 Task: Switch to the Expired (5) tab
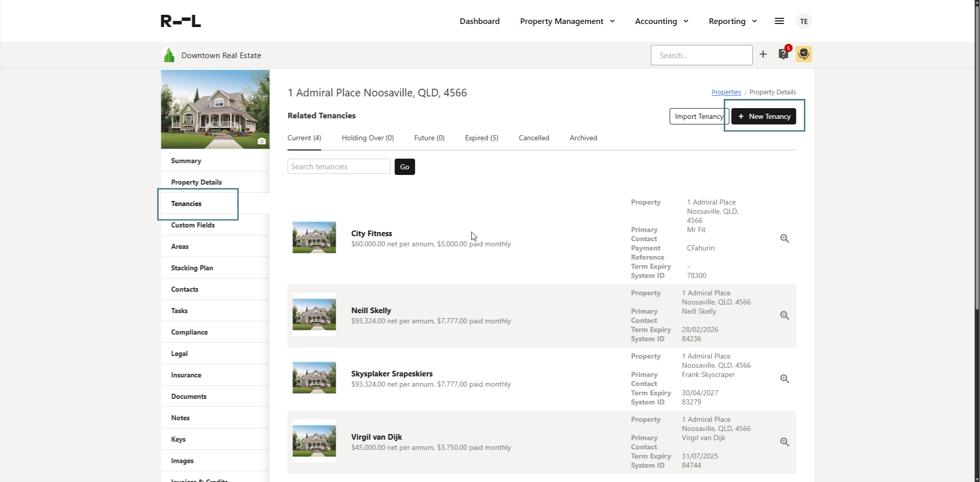[481, 138]
